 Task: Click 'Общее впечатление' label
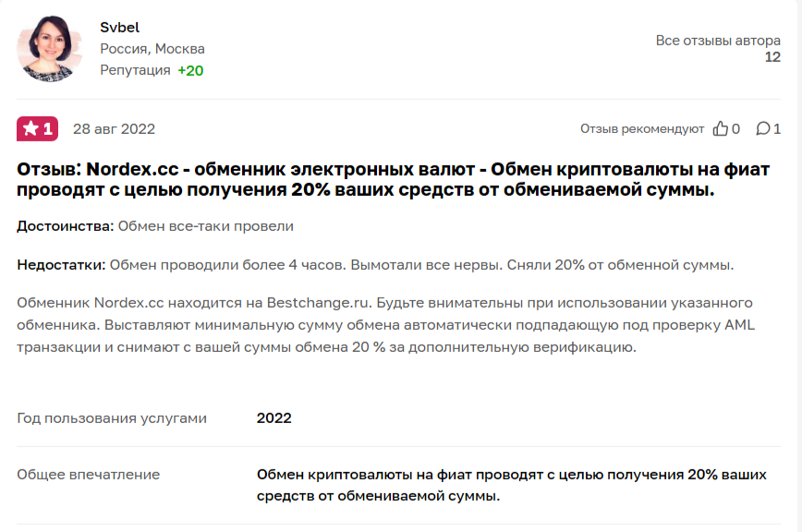coord(89,475)
